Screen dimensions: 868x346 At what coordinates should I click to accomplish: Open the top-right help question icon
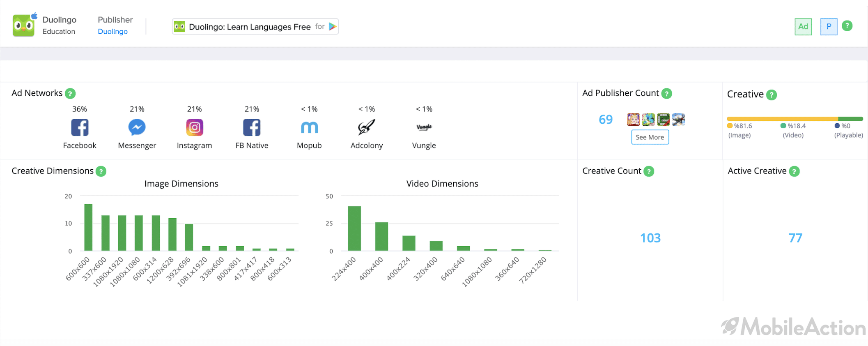click(x=847, y=26)
